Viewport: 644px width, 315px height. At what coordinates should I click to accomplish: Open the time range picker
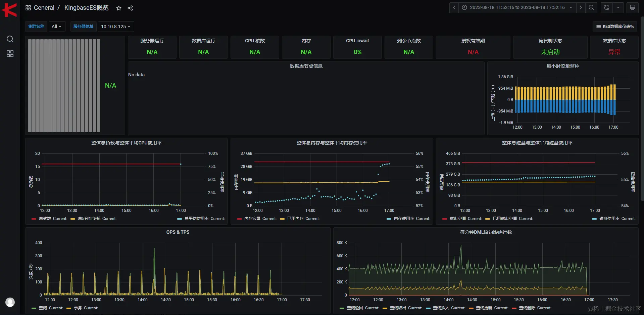click(517, 7)
